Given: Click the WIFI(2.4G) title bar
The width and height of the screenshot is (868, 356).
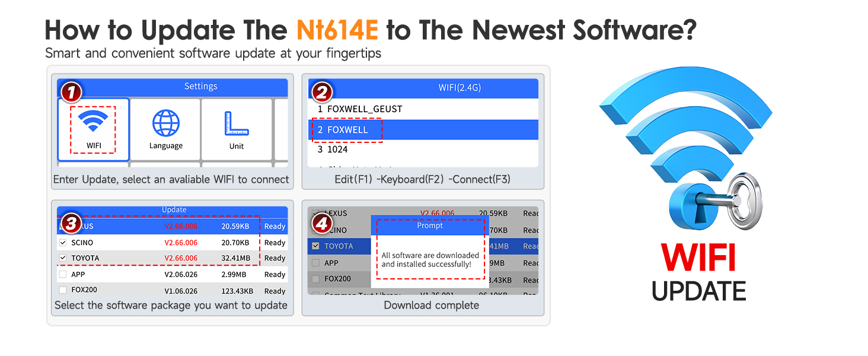Looking at the screenshot, I should (423, 88).
